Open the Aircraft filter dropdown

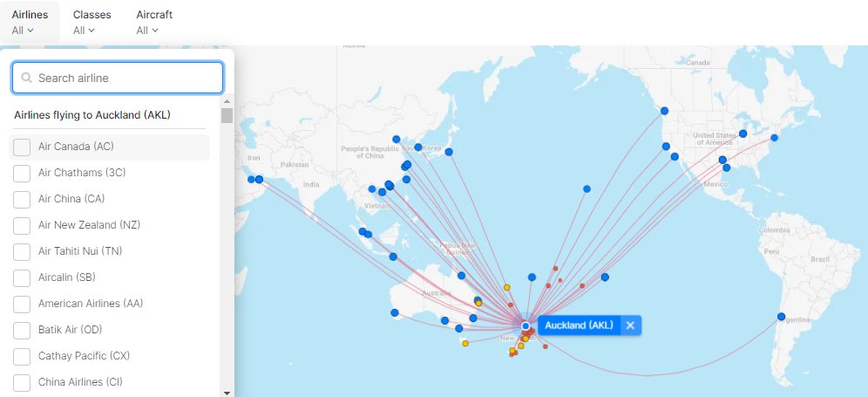coord(154,22)
